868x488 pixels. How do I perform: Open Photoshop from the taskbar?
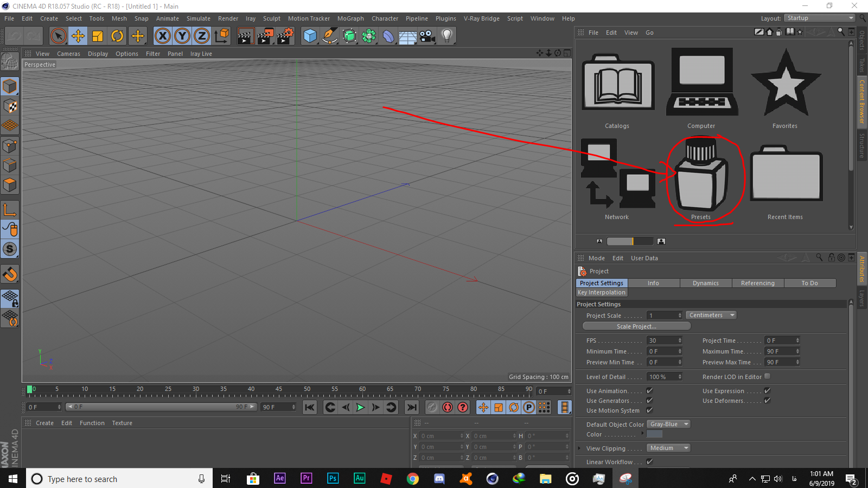point(333,478)
